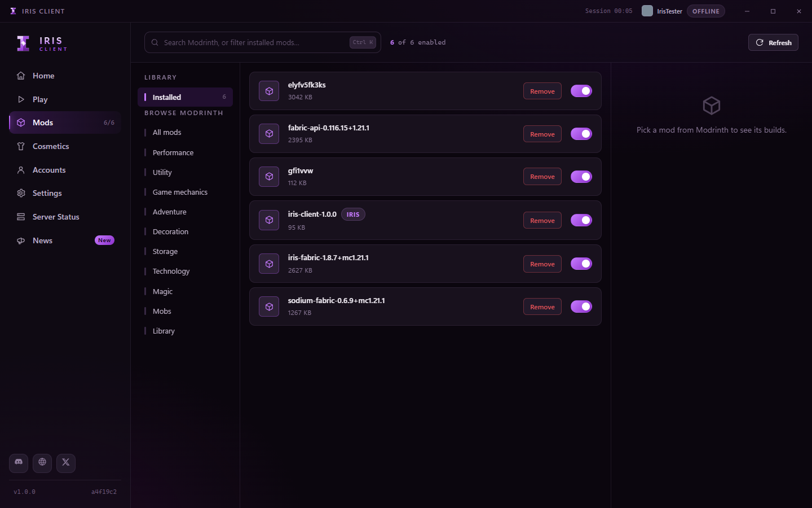Click the Home house icon in sidebar
The height and width of the screenshot is (508, 812).
[x=21, y=76]
